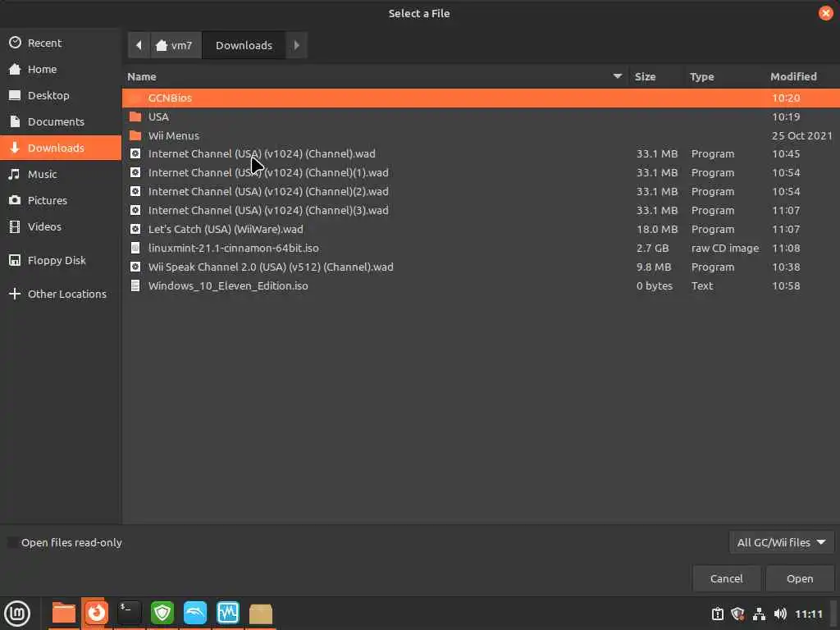Click the USA folder icon
Viewport: 840px width, 630px height.
(135, 116)
